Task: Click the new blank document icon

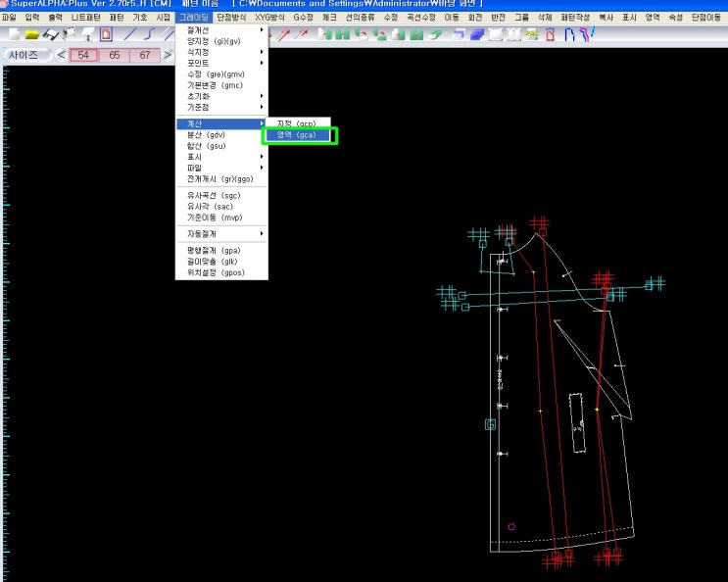Action: (13, 34)
